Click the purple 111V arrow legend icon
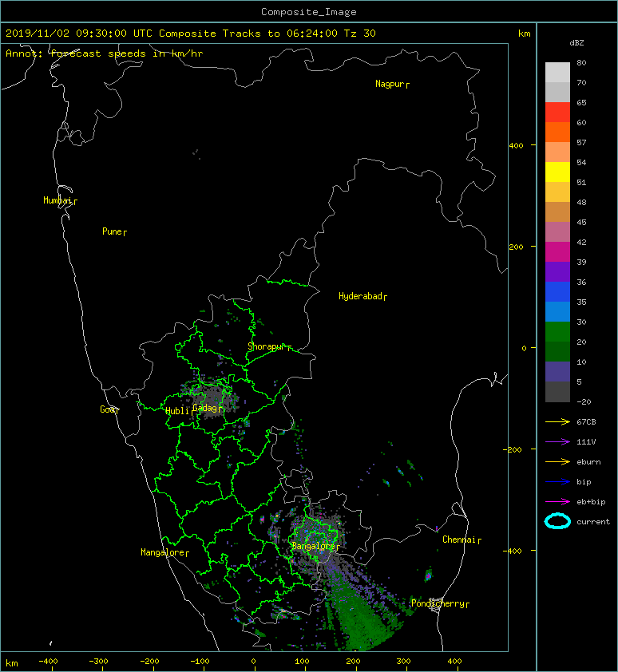This screenshot has height=672, width=618. click(x=557, y=442)
